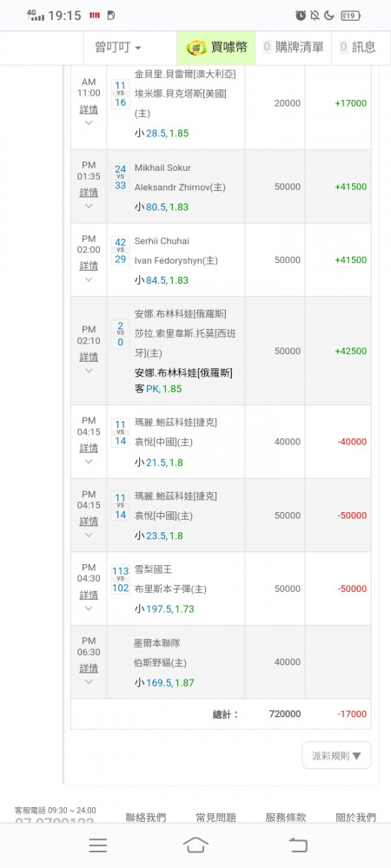Click the 113 vs 102 score box
This screenshot has height=868, width=391.
tap(120, 580)
